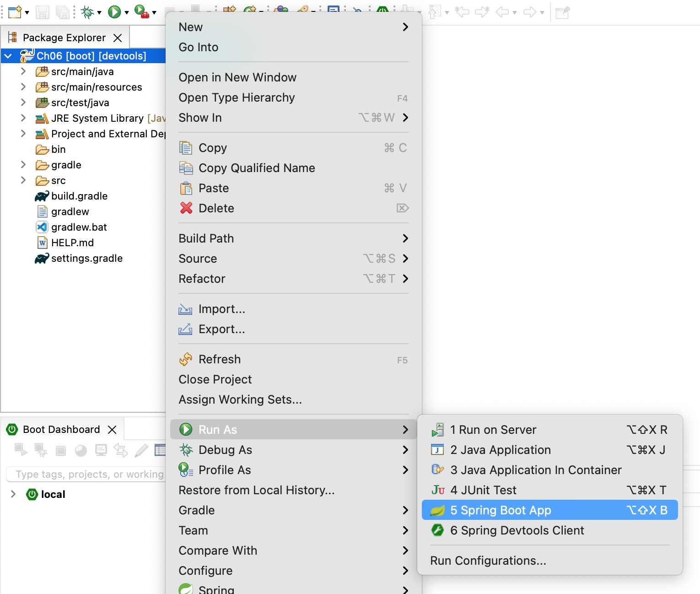Open dropdown arrow beside the Run toolbar icon
Screen dimensions: 700x594
127,13
